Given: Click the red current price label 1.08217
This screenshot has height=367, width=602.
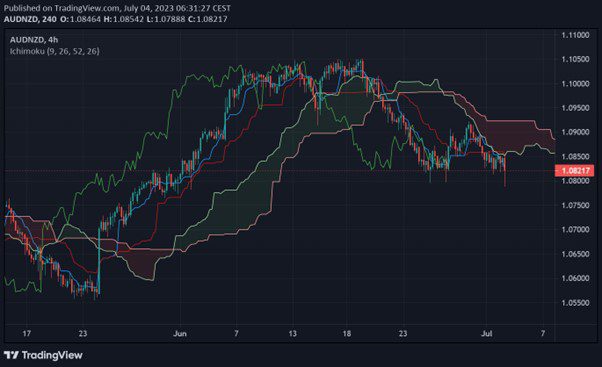Looking at the screenshot, I should (x=575, y=170).
